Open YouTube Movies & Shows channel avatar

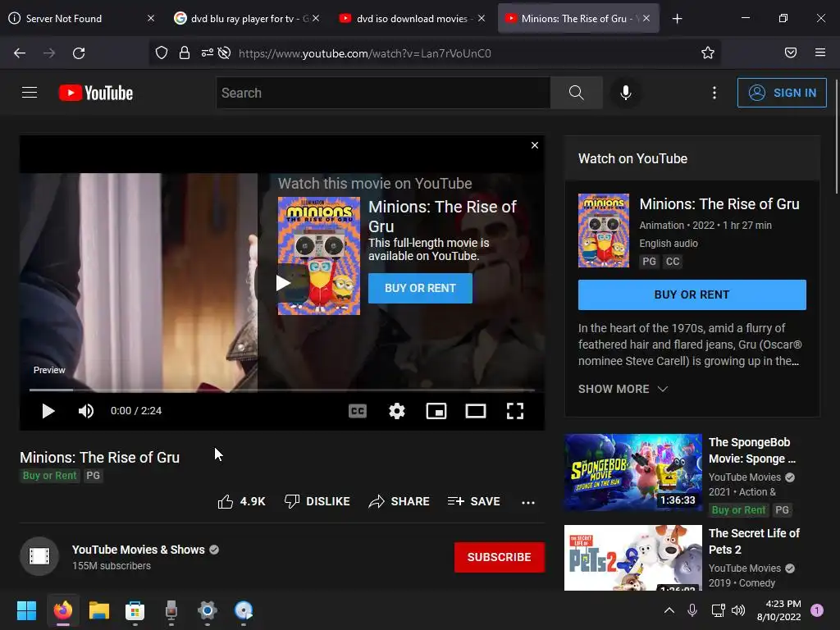[x=39, y=556]
